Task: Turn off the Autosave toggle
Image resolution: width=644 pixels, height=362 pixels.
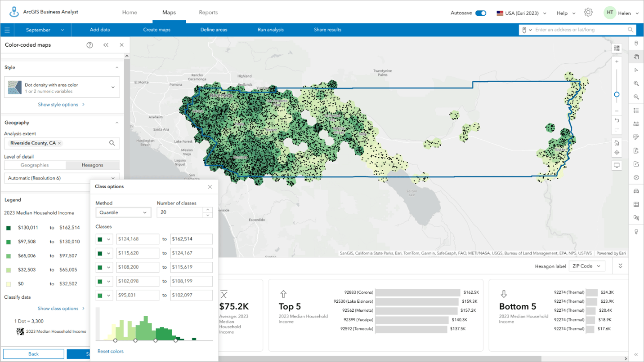Action: pos(481,13)
